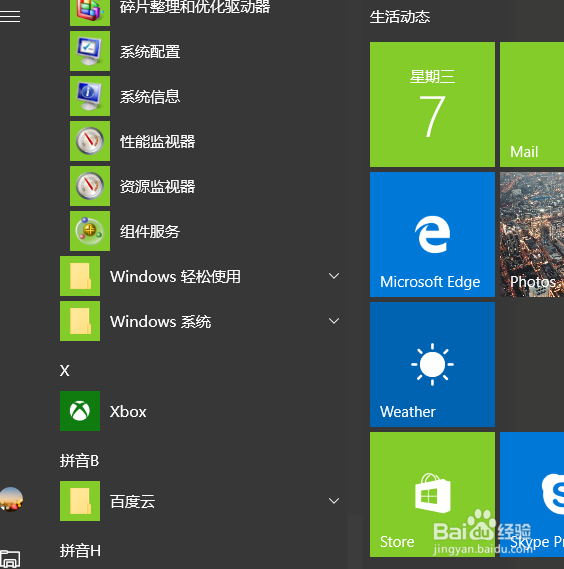
Task: Launch the Microsoft Edge tile
Action: tap(432, 234)
